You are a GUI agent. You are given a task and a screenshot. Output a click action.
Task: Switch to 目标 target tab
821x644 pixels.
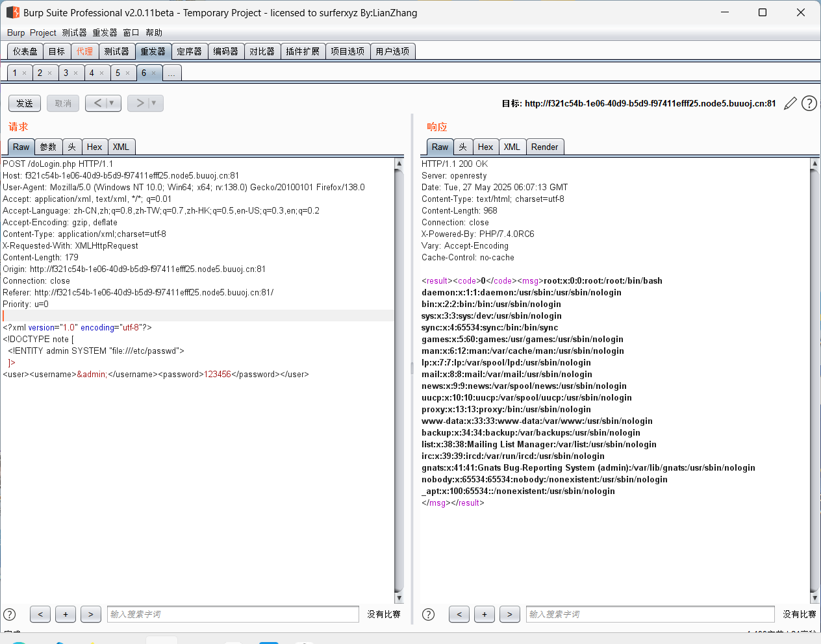[57, 51]
